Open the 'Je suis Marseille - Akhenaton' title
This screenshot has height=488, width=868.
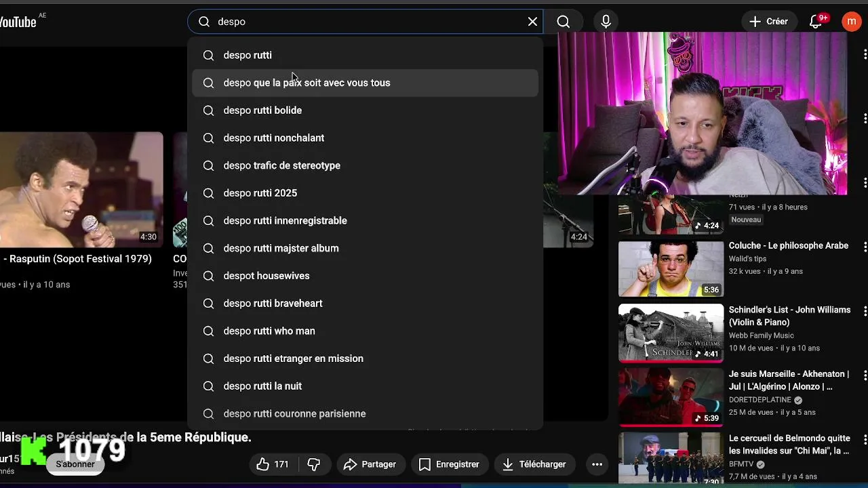pos(789,380)
